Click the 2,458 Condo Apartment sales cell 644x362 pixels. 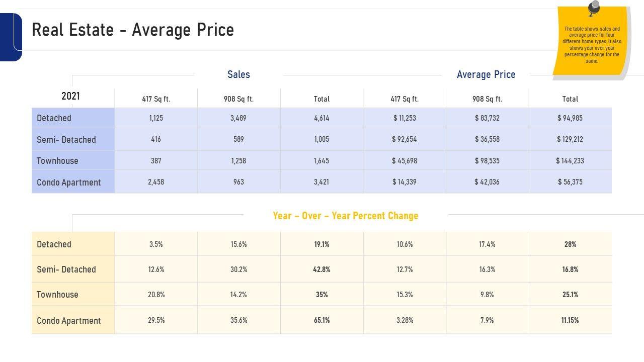tap(156, 182)
